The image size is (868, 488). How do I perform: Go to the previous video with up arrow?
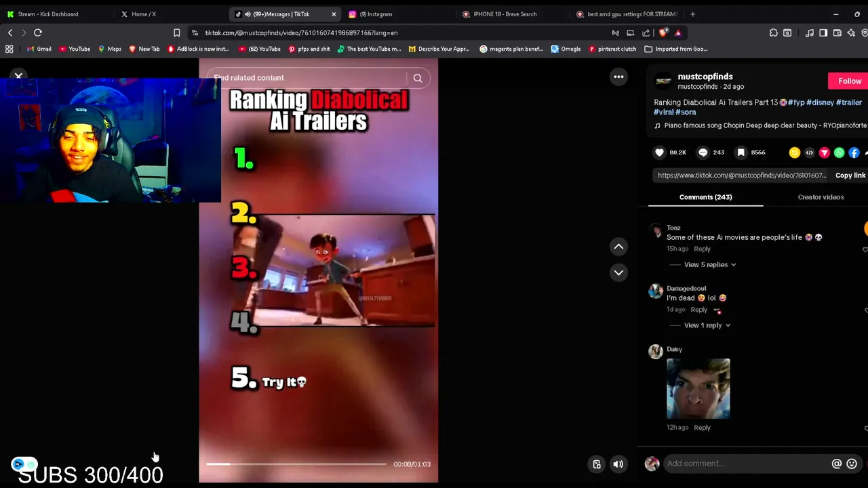click(x=618, y=247)
